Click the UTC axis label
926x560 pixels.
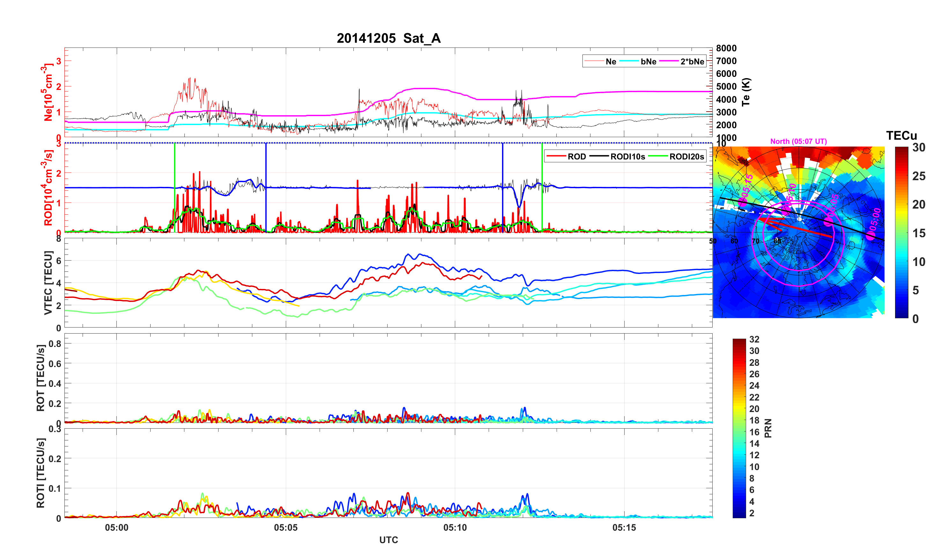click(x=388, y=540)
